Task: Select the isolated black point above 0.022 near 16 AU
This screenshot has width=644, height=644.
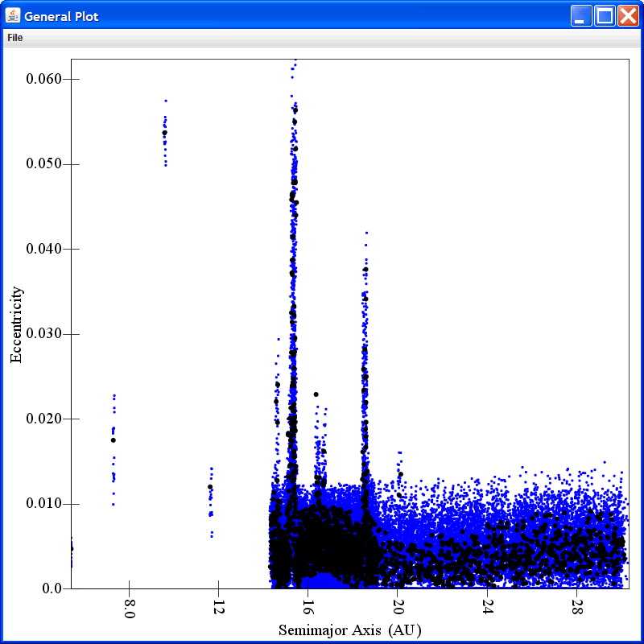Action: point(316,394)
